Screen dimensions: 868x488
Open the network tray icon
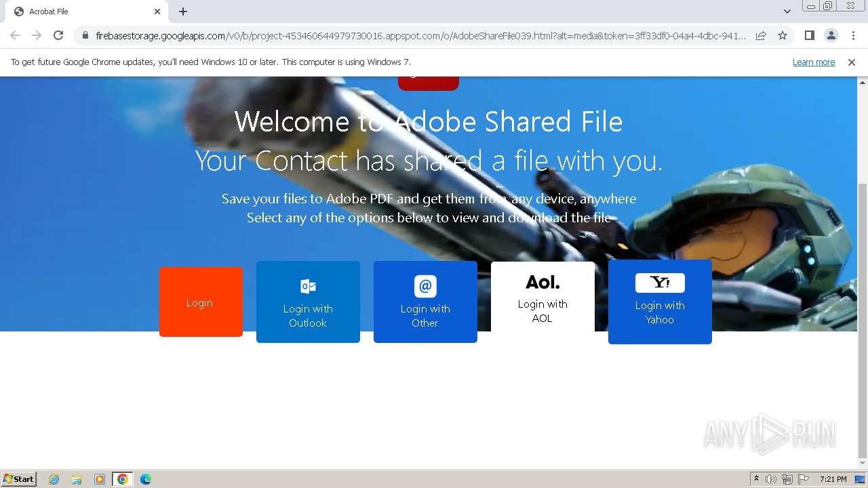[787, 479]
